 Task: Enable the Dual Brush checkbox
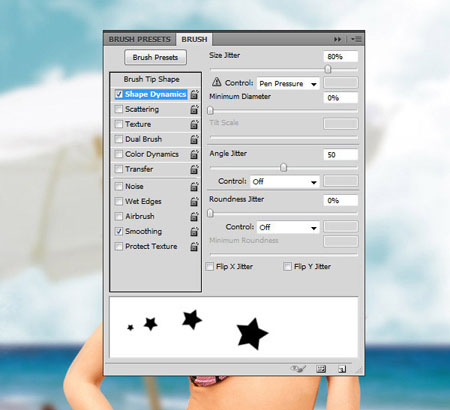119,139
